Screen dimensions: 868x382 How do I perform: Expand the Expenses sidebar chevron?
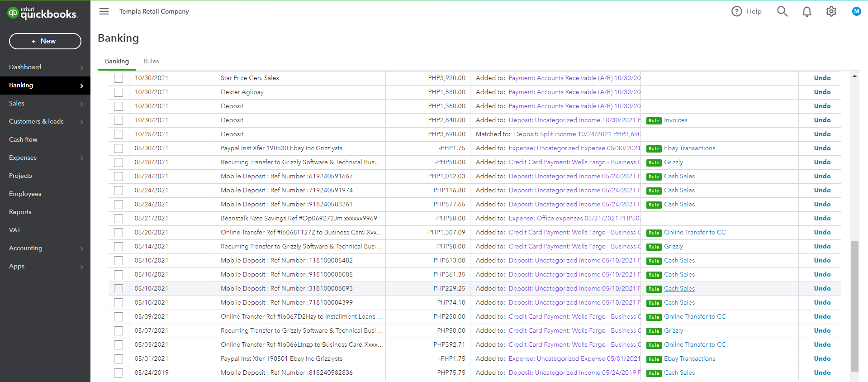pyautogui.click(x=81, y=158)
